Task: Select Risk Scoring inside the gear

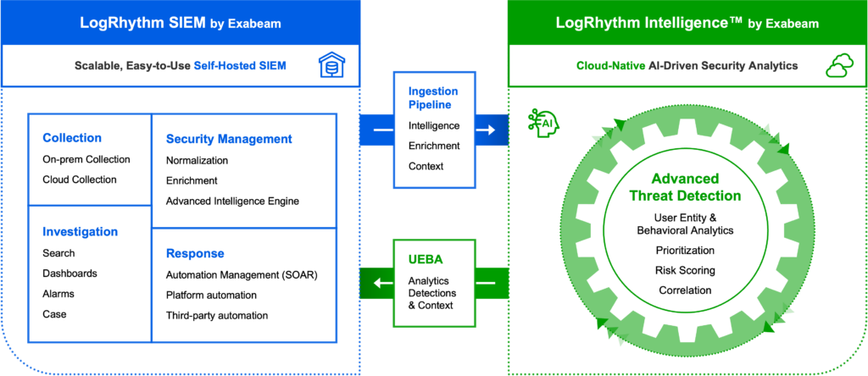Action: 685,270
